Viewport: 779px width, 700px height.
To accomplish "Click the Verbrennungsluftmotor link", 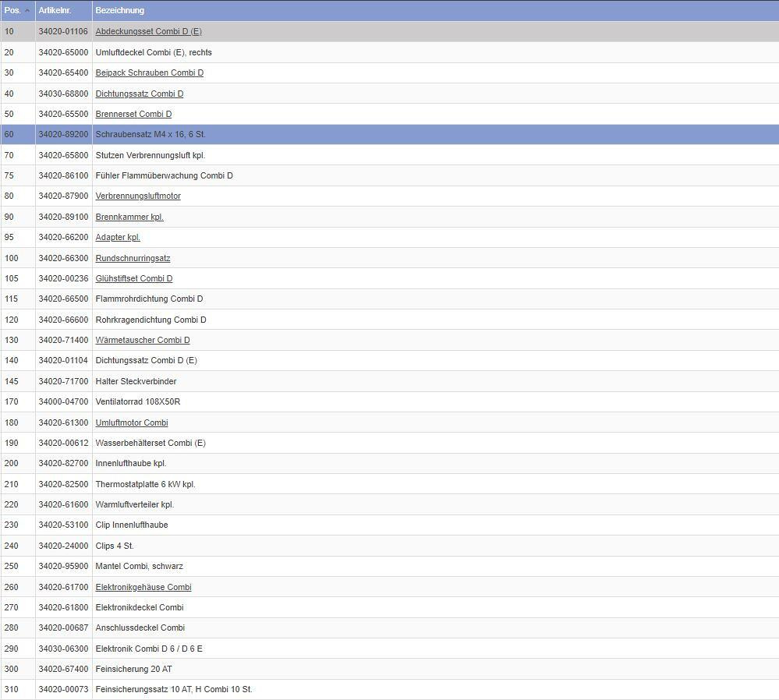I will [138, 196].
